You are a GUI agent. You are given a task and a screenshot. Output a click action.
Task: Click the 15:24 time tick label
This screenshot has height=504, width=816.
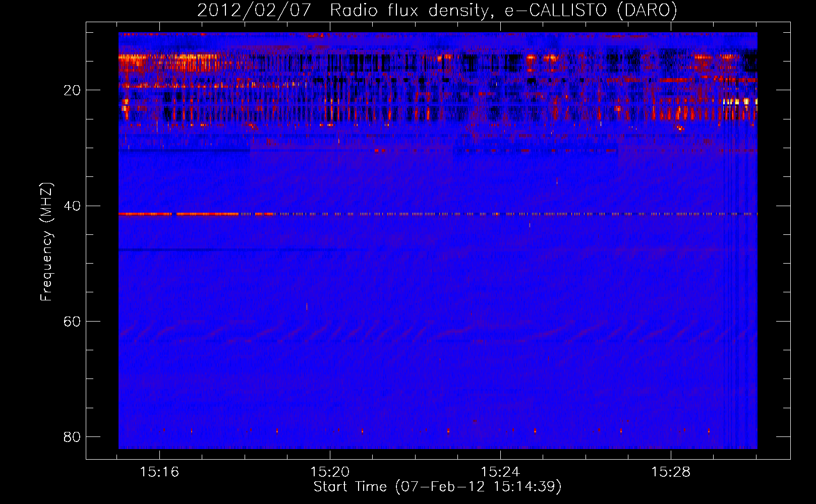click(x=500, y=472)
